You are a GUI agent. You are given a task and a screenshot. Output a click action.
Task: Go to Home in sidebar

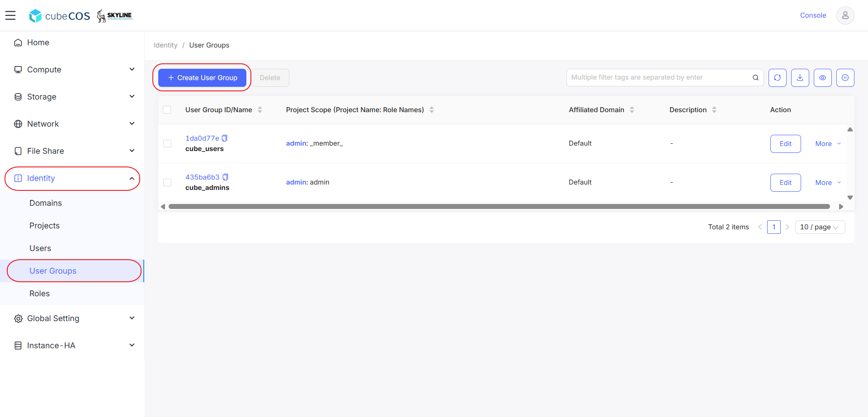point(38,43)
